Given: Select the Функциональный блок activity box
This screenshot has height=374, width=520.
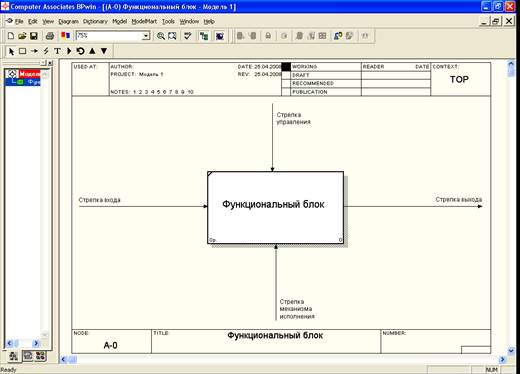Looking at the screenshot, I should coord(275,208).
